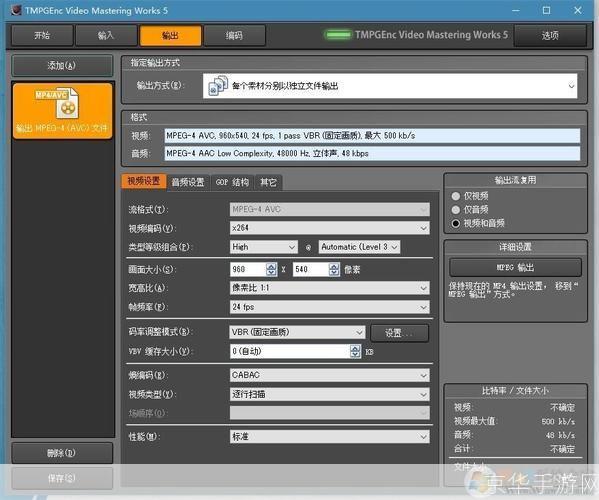Click the link icon between profile and level

click(x=308, y=248)
